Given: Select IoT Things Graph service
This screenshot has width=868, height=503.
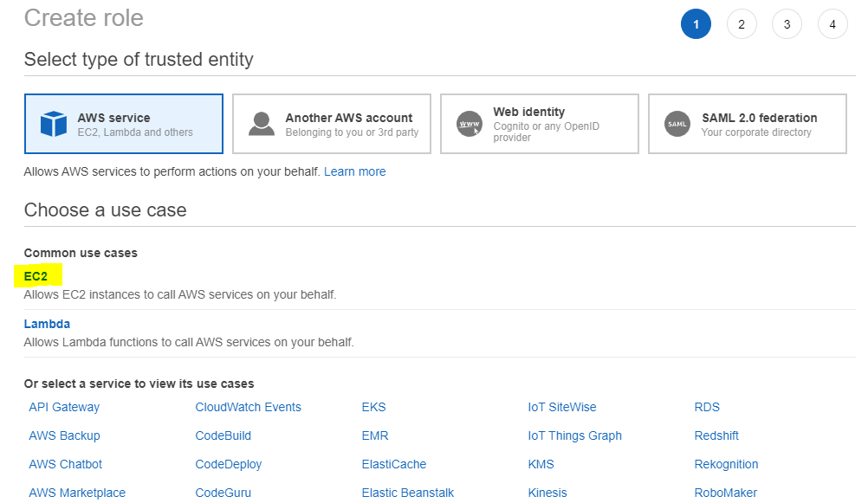Looking at the screenshot, I should click(574, 435).
